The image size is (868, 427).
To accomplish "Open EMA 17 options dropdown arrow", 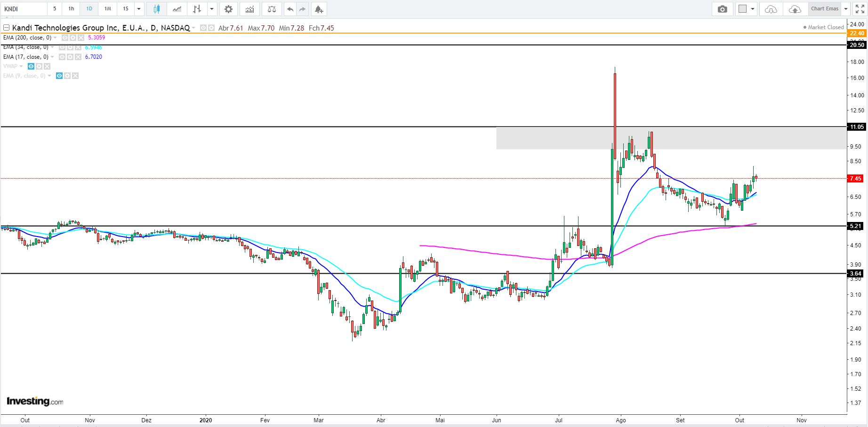I will point(52,57).
